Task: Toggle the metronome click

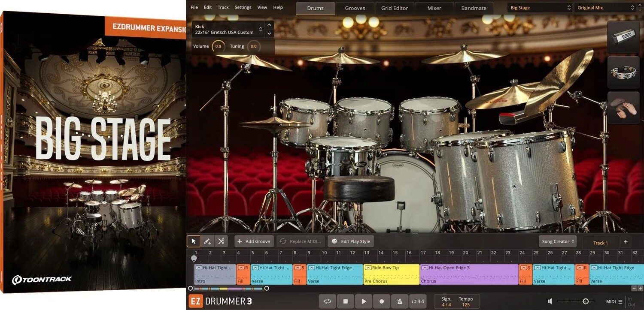Action: point(400,301)
